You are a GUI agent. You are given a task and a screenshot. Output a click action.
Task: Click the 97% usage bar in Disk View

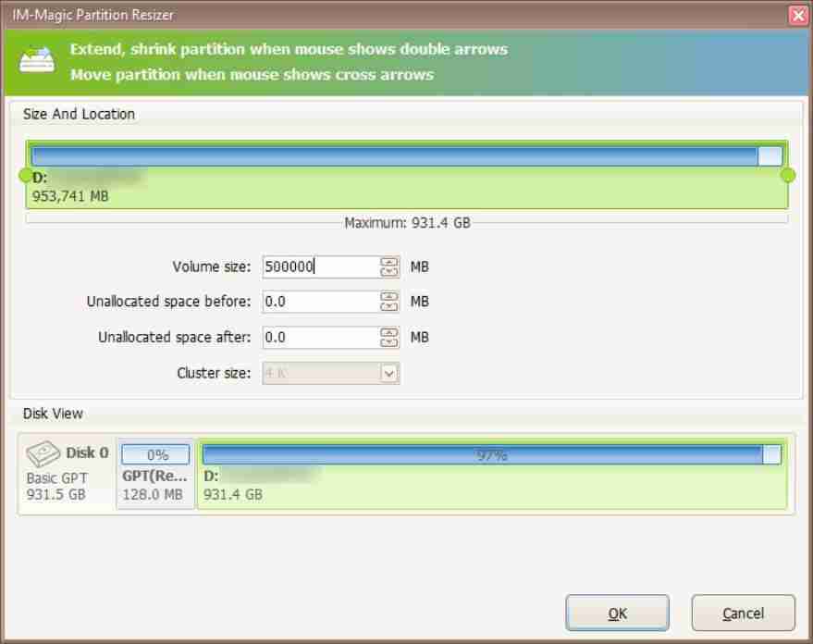coord(491,454)
